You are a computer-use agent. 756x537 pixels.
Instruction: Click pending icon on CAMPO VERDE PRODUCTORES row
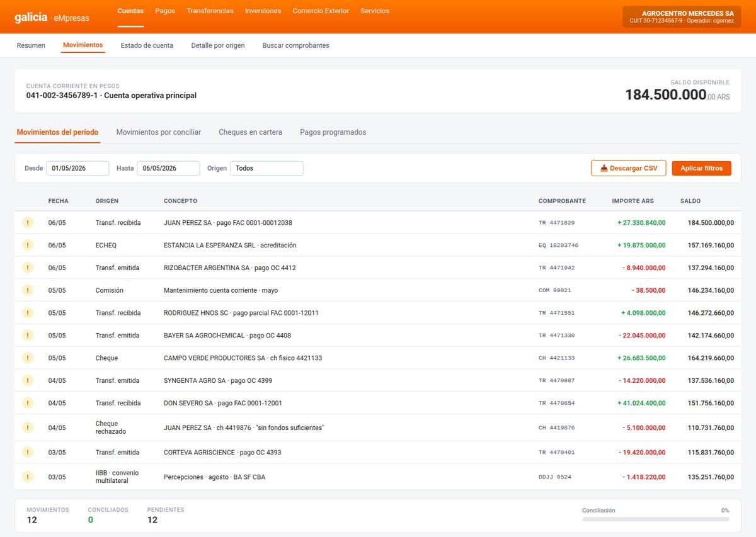27,358
